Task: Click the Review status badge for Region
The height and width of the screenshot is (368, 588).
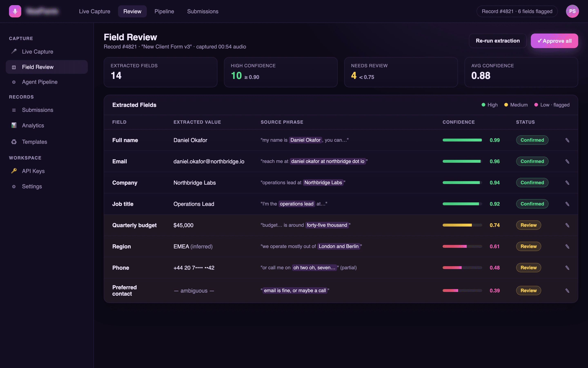Action: pos(528,246)
